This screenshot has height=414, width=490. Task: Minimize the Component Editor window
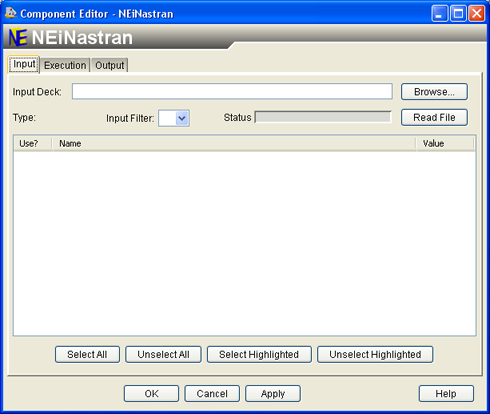coord(439,14)
